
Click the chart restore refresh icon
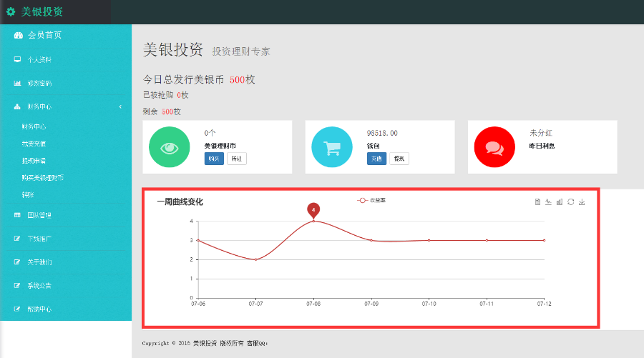570,202
